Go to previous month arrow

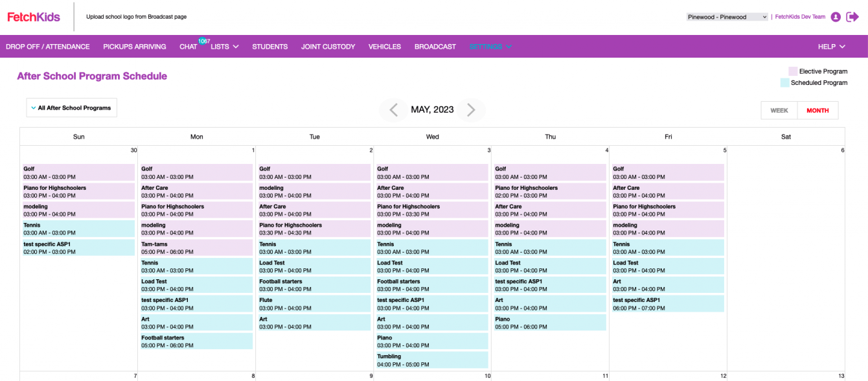[393, 110]
